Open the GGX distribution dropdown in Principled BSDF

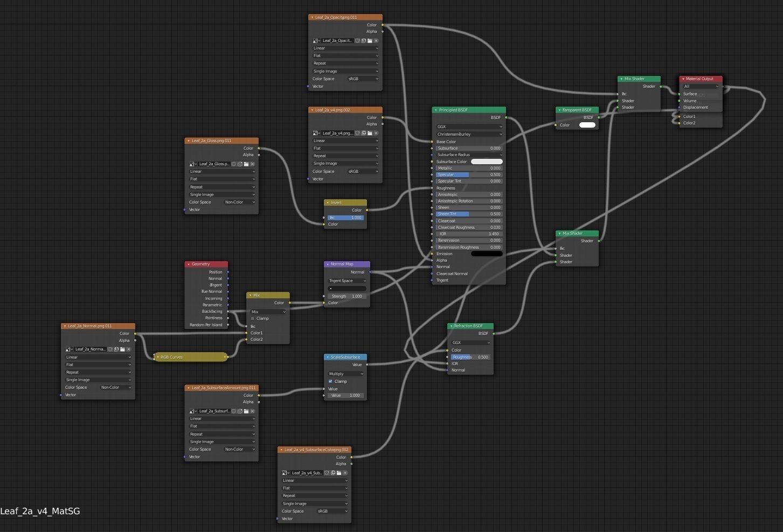[x=468, y=127]
